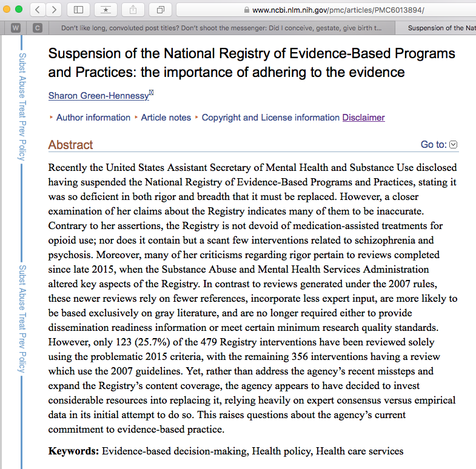Click the upper Subst Abuse Treat Prev Policy label

[x=22, y=107]
